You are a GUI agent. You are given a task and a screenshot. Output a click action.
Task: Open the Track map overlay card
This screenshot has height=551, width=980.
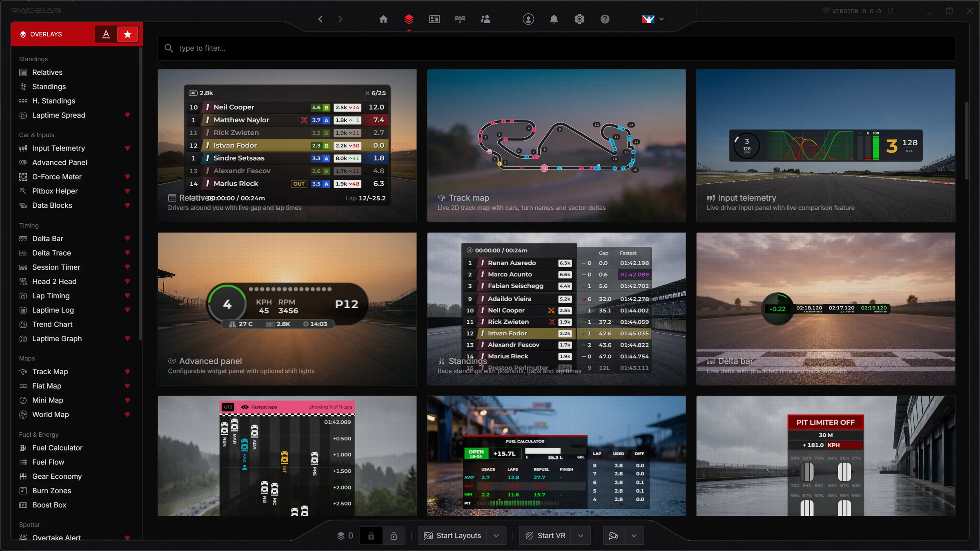556,145
